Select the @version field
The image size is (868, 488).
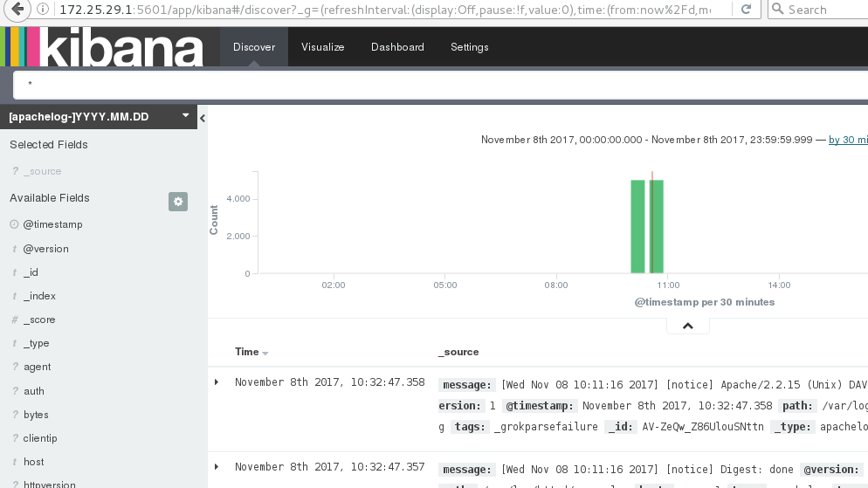click(46, 249)
